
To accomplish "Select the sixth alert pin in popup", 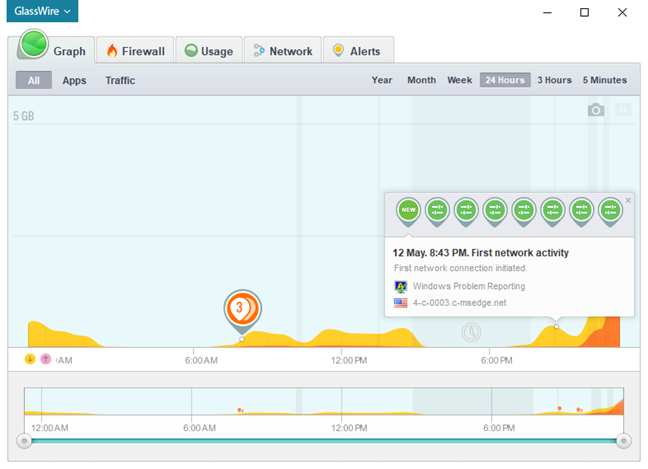I will click(x=553, y=212).
